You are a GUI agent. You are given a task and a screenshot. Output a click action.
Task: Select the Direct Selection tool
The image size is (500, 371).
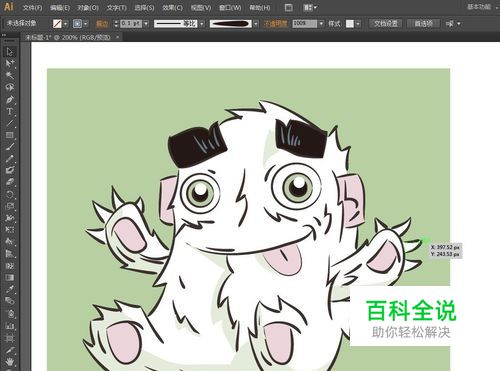[9, 63]
